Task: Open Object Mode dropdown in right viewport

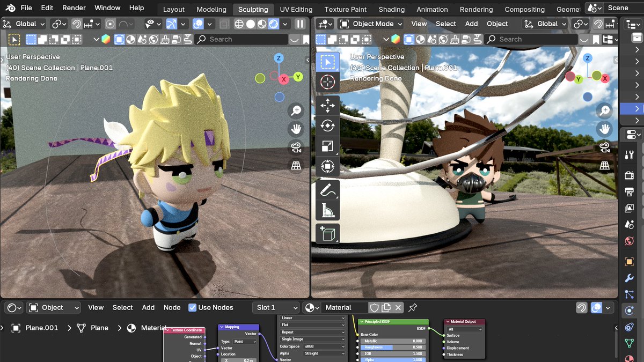Action: 371,24
